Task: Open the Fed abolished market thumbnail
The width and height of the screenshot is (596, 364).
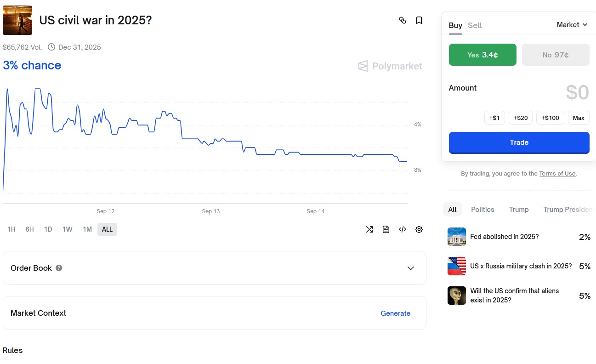Action: pos(456,237)
